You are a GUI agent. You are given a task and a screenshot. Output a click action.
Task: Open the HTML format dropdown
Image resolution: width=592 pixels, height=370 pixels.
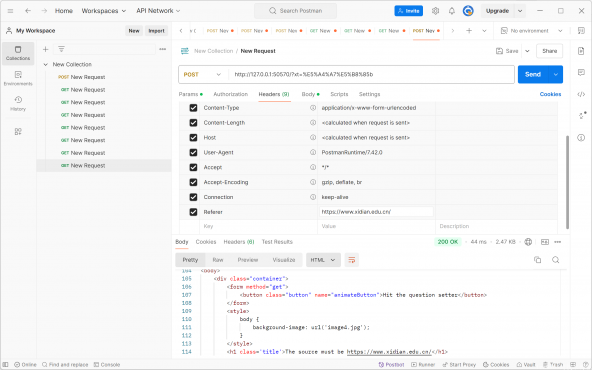[323, 260]
